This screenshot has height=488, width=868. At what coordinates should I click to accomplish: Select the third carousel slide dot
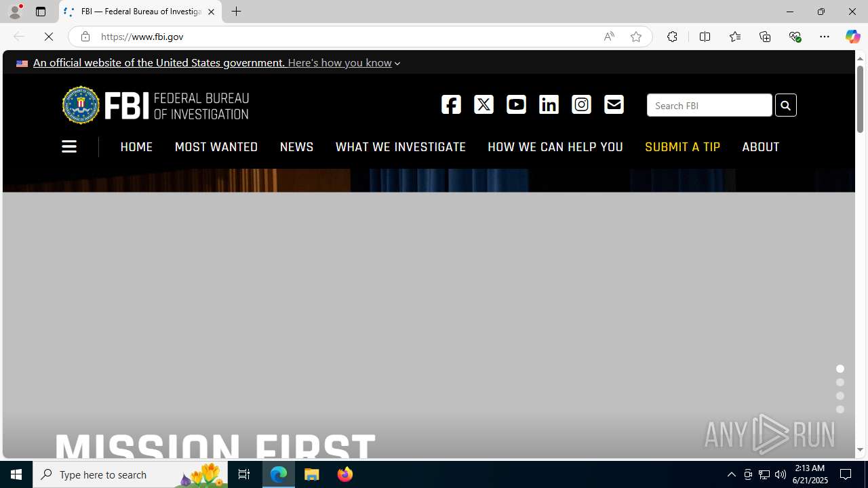tap(840, 396)
